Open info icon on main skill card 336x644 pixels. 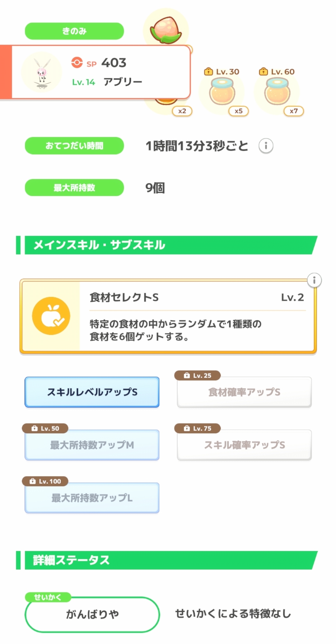pyautogui.click(x=314, y=280)
